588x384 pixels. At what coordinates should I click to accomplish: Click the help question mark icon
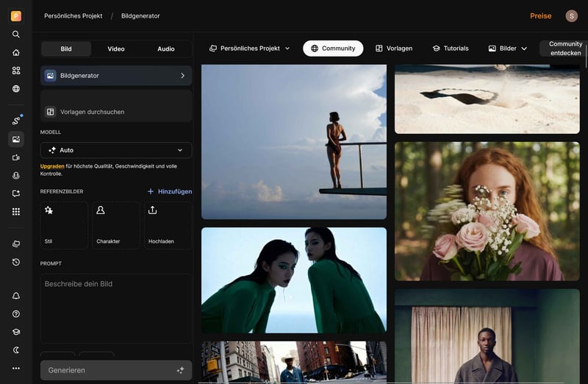tap(16, 314)
